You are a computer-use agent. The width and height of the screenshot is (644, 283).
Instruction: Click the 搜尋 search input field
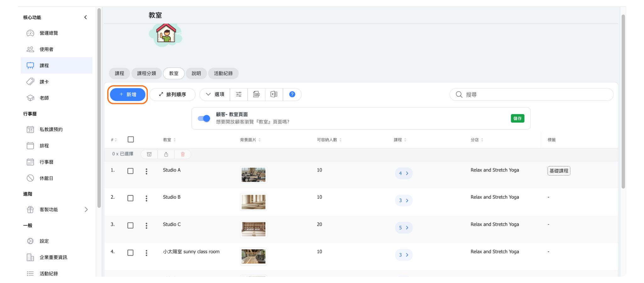coord(535,95)
